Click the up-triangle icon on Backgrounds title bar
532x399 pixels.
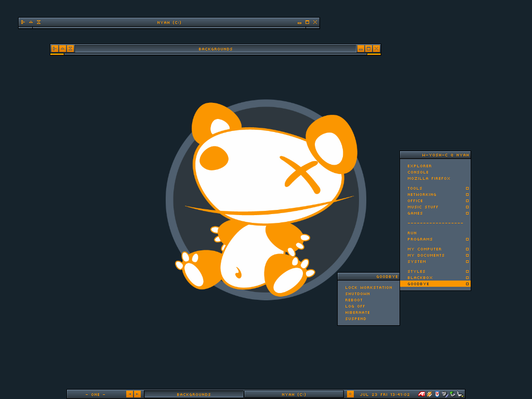62,48
